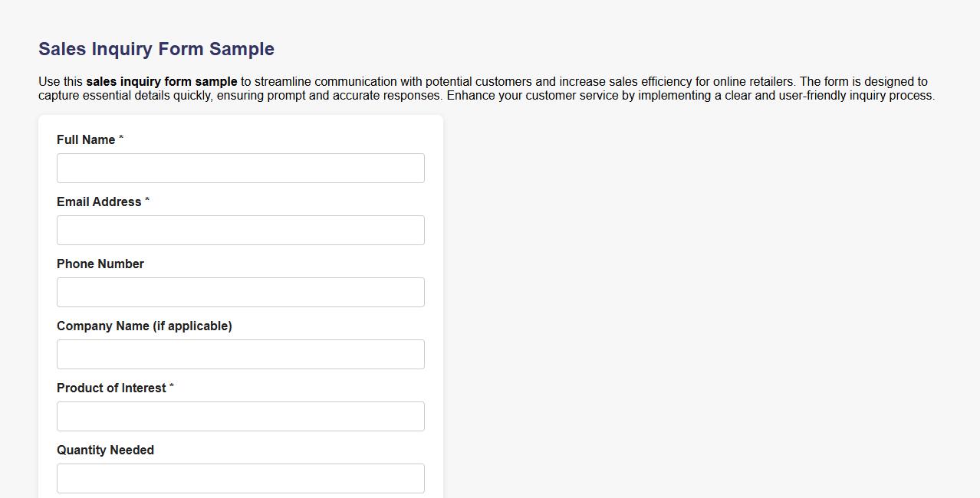This screenshot has width=980, height=498.
Task: Click the Quantity Needed label
Action: (x=105, y=450)
